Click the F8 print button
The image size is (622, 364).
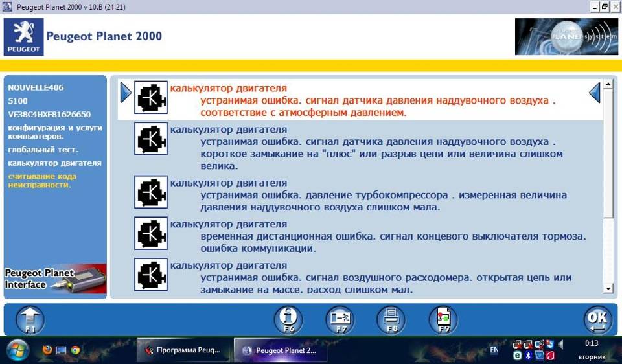(x=391, y=319)
